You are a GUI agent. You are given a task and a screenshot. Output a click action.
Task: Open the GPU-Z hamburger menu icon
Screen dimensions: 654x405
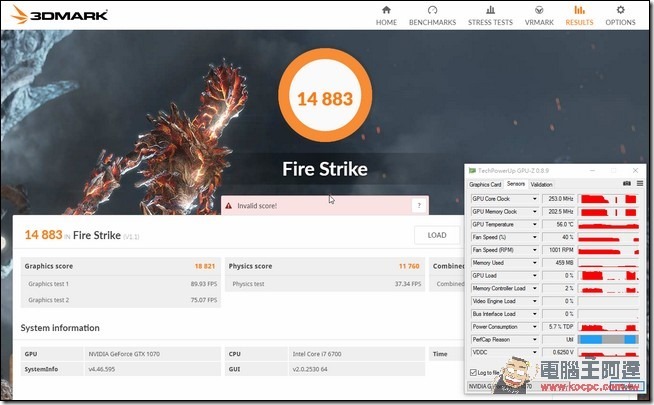[640, 184]
